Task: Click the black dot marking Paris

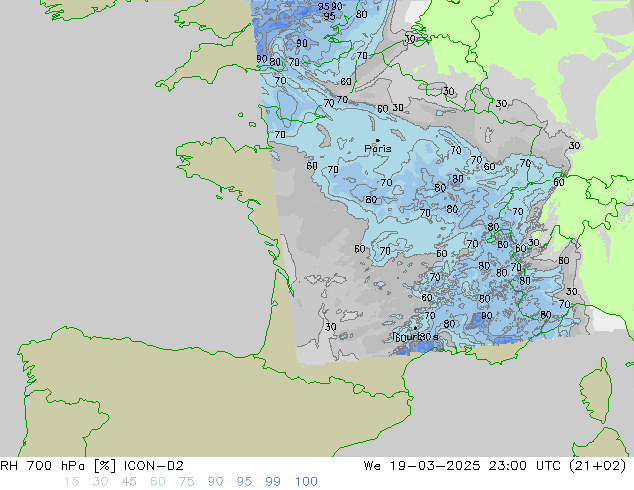Action: click(x=378, y=140)
